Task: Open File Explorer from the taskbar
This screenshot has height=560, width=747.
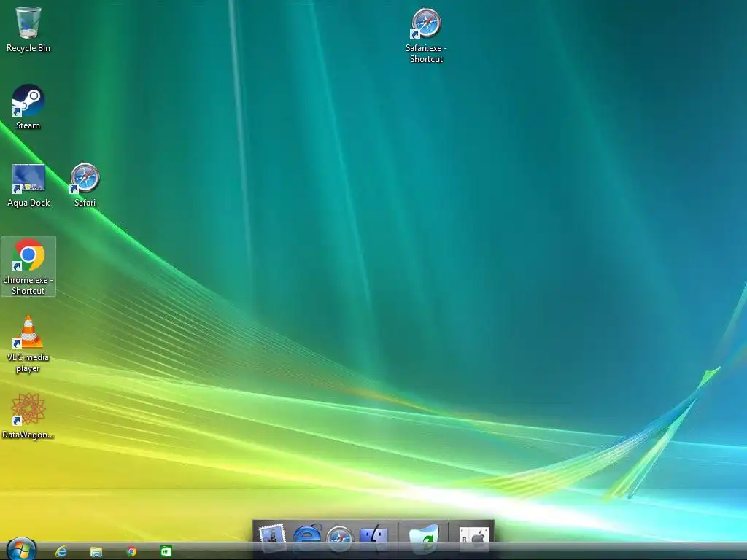Action: tap(96, 551)
